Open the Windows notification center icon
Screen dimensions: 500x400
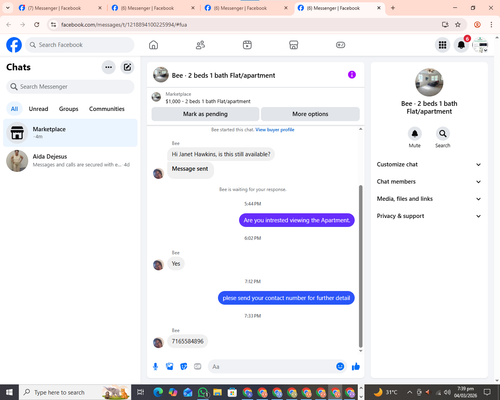point(487,392)
